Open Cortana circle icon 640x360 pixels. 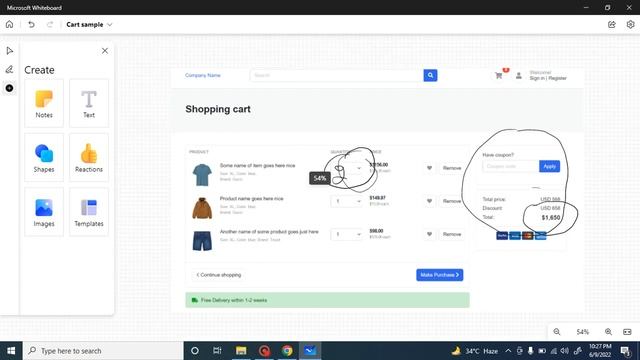pyautogui.click(x=195, y=351)
